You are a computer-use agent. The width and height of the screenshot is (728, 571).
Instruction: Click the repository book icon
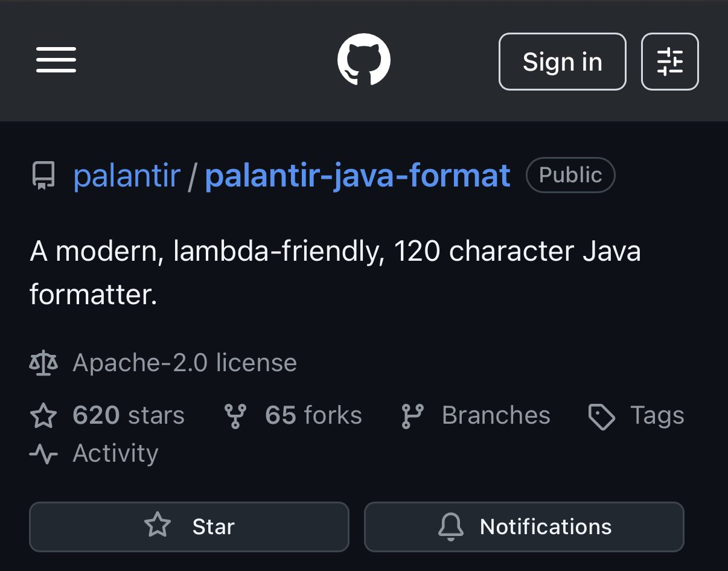(x=43, y=176)
